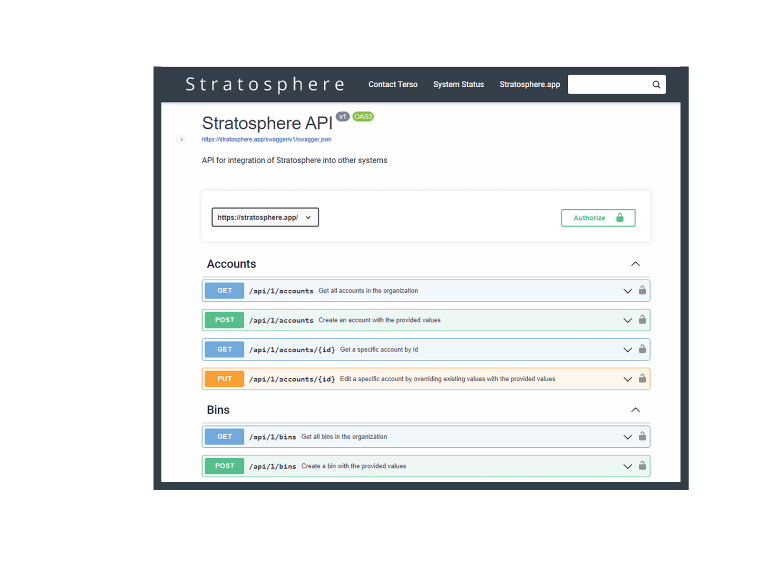The height and width of the screenshot is (578, 771).
Task: Click the Accounts section heading
Action: coord(232,264)
